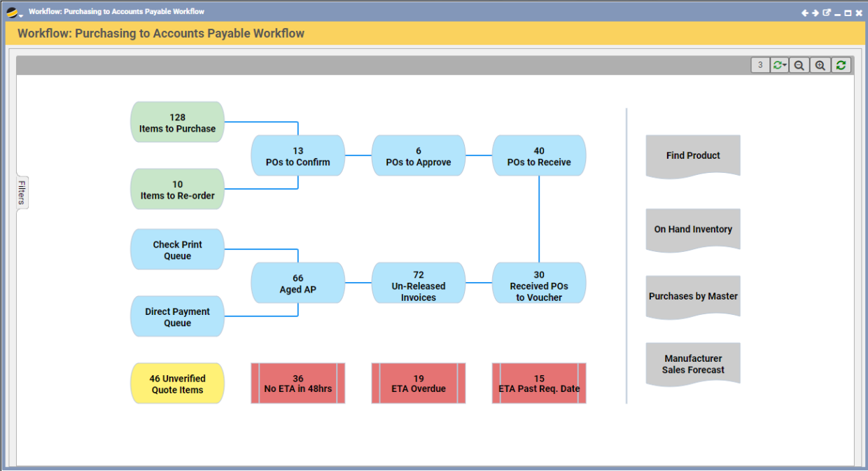Zoom out on the workflow diagram

tap(799, 64)
